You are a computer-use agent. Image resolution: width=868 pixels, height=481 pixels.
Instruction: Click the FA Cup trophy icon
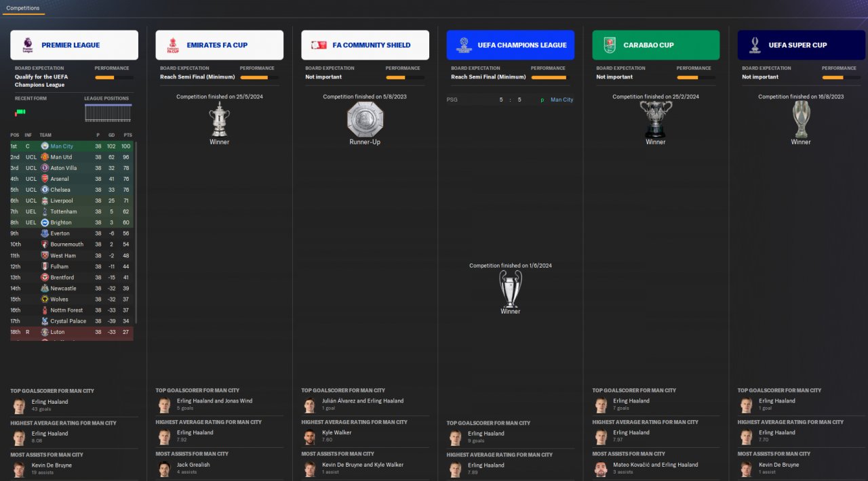[219, 119]
